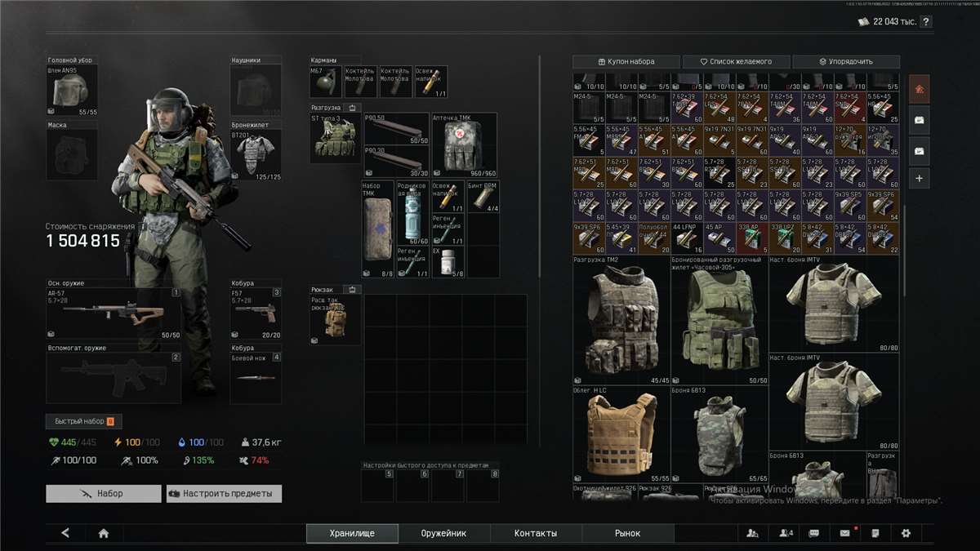Viewport: 980px width, 551px height.
Task: Click the empty Вспомогат. оружие slot
Action: pyautogui.click(x=114, y=378)
